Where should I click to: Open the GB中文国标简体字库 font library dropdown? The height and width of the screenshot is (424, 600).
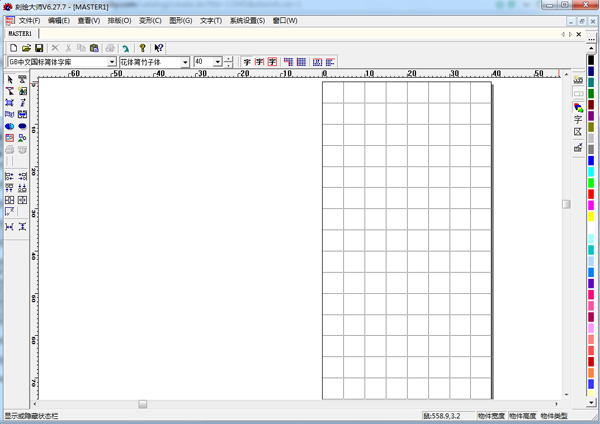pyautogui.click(x=112, y=62)
